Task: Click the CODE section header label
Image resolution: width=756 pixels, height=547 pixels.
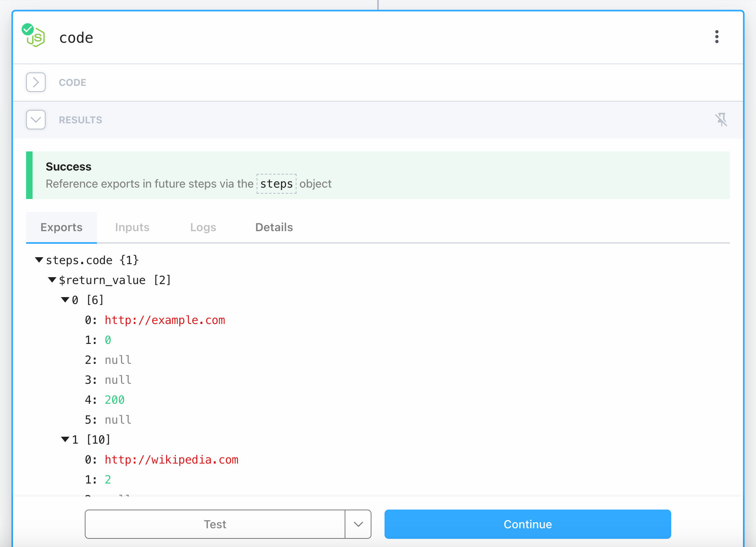Action: pyautogui.click(x=73, y=83)
